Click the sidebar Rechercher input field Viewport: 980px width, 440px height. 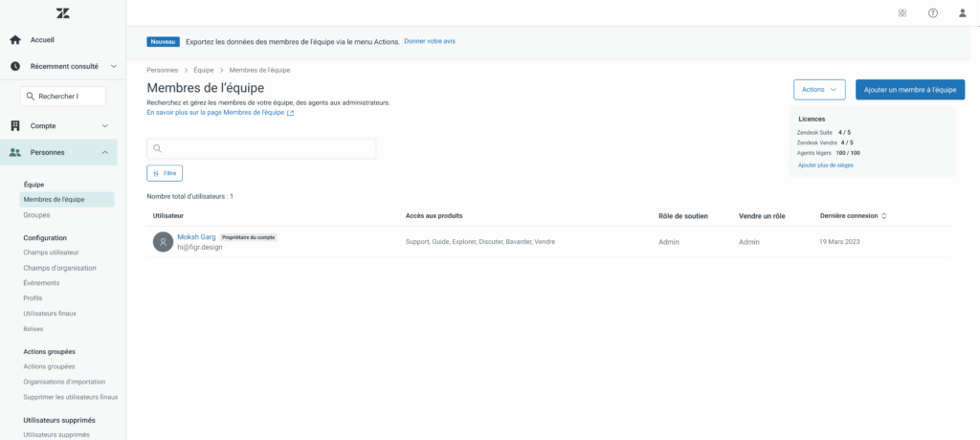pos(63,97)
